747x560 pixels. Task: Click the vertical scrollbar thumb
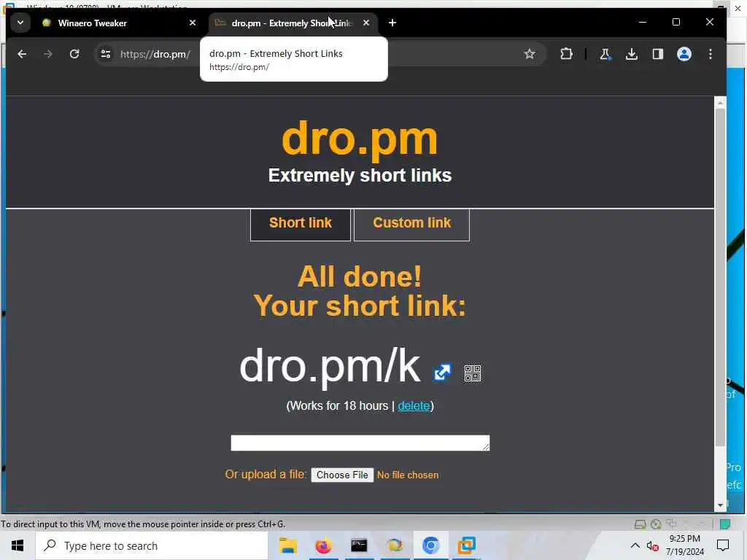coord(720,277)
